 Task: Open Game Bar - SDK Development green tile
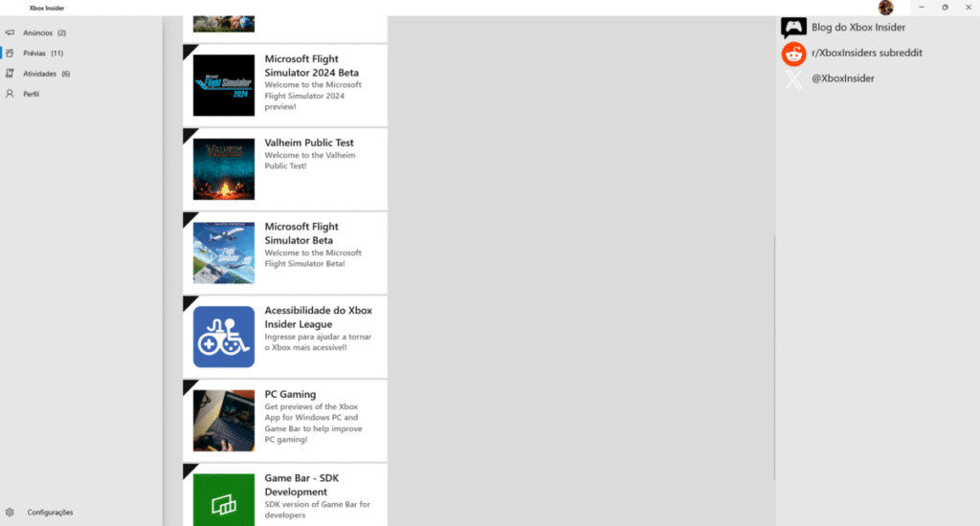[x=224, y=499]
